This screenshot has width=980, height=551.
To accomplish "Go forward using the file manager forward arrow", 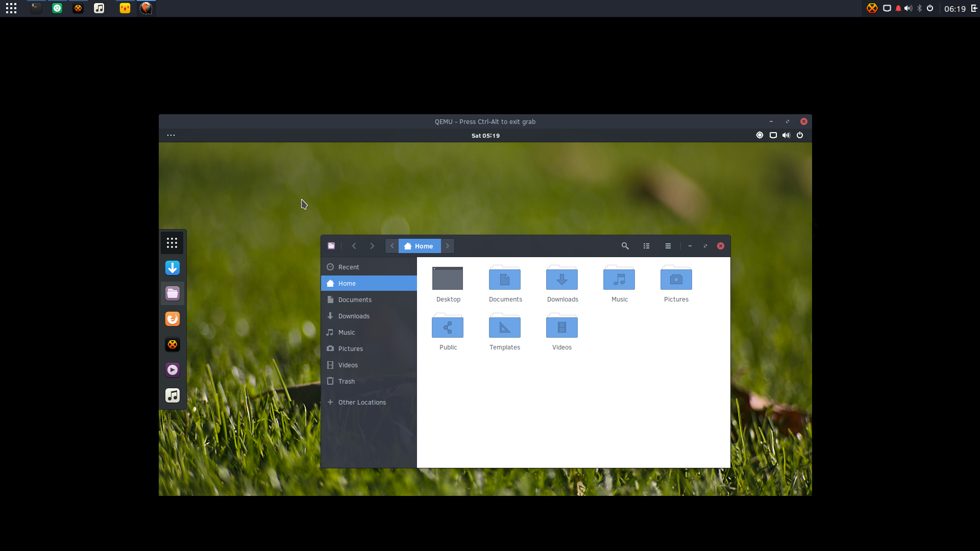I will pos(372,246).
